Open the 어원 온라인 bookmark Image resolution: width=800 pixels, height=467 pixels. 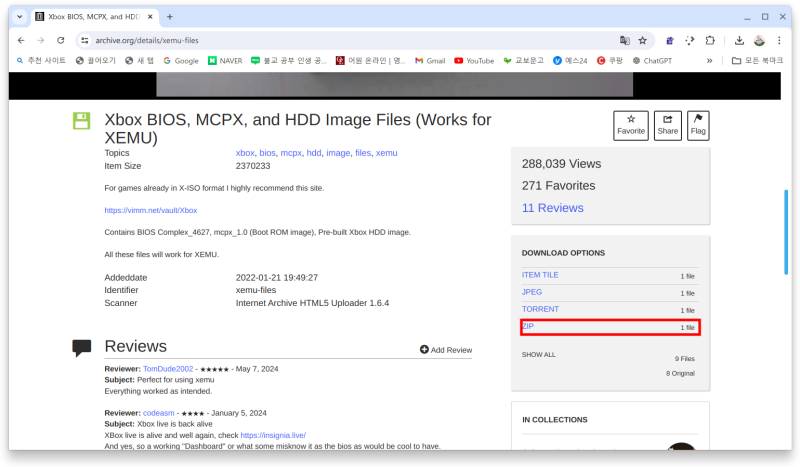370,61
